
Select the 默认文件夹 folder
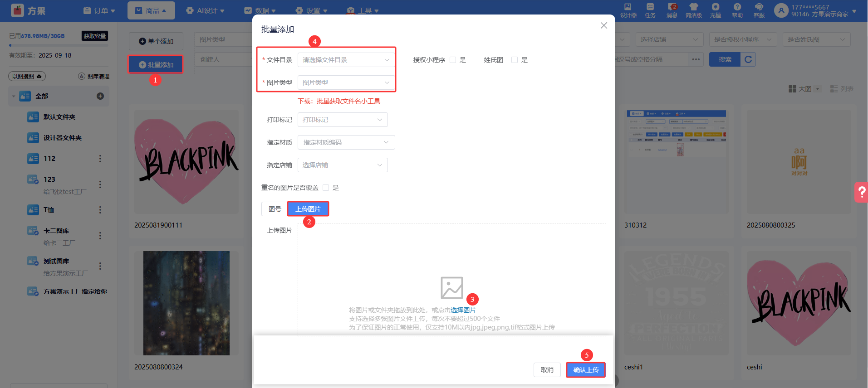click(x=59, y=117)
